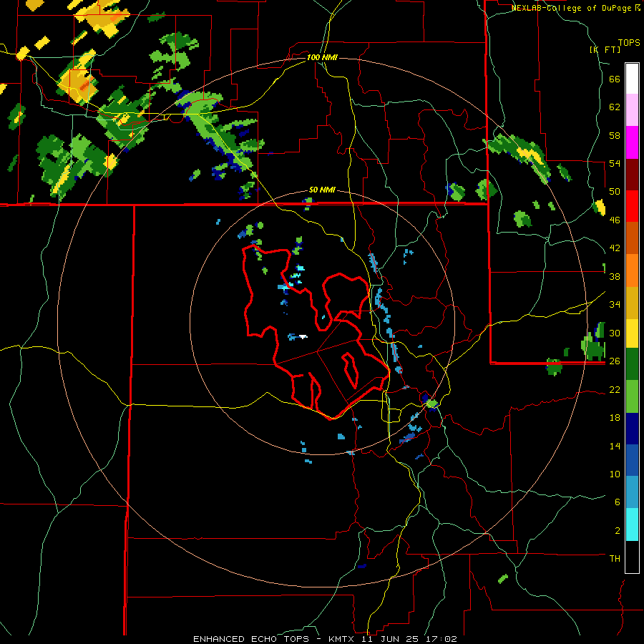Click the TOPS legend heading
644x644 pixels.
(x=629, y=42)
